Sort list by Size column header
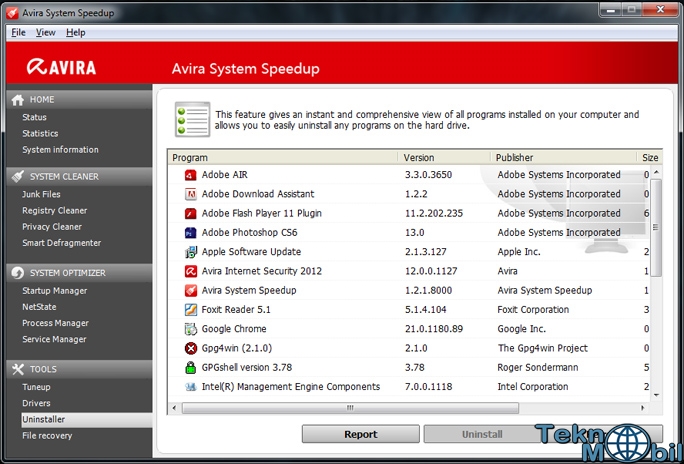The width and height of the screenshot is (684, 464). click(x=650, y=158)
